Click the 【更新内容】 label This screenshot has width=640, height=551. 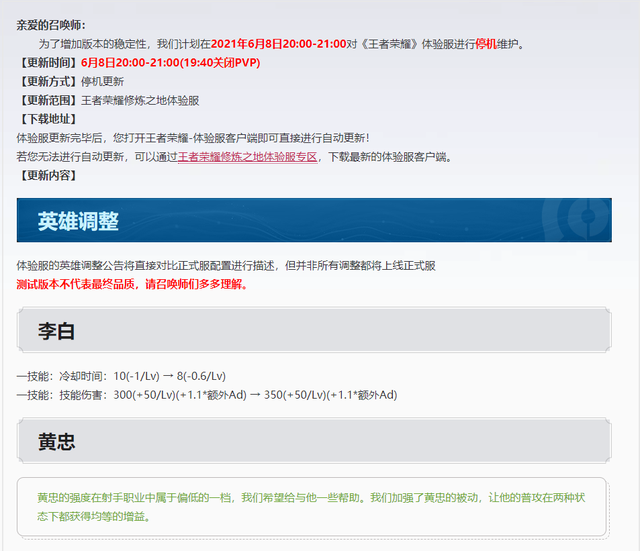click(48, 176)
